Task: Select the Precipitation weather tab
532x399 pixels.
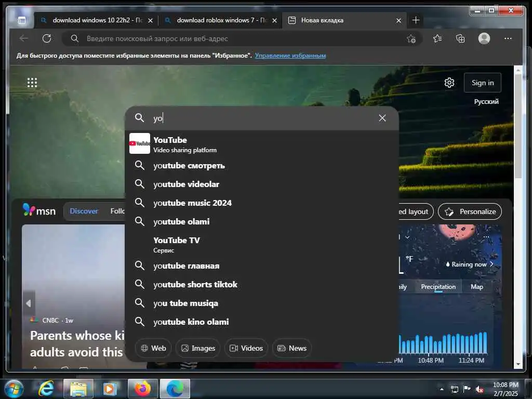Action: 438,287
